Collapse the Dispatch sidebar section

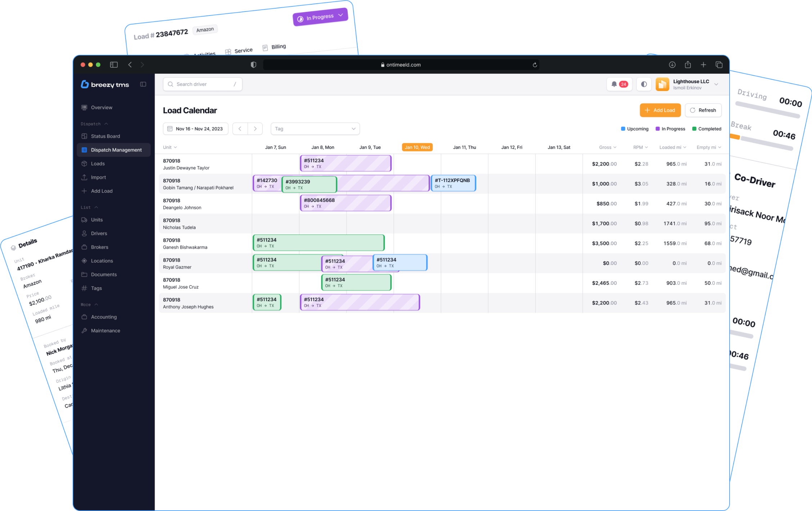click(x=106, y=124)
